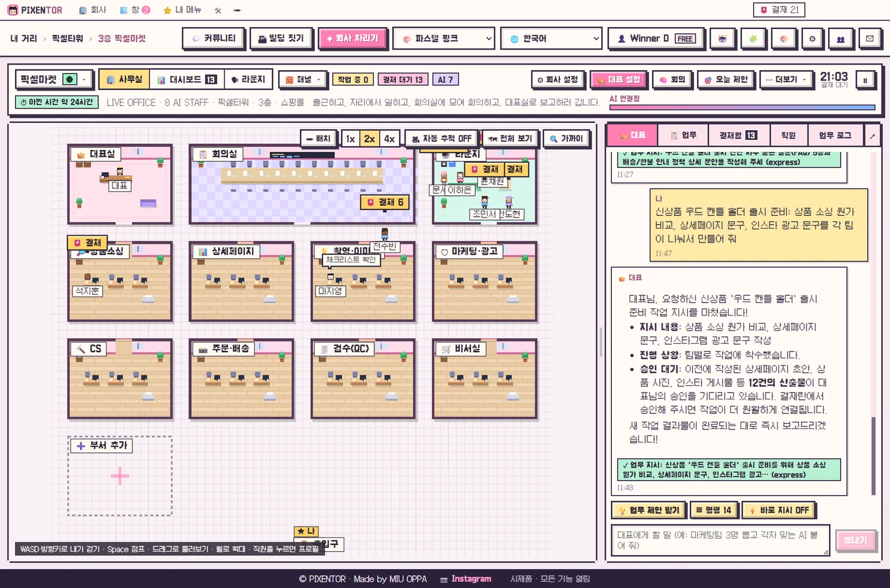The image size is (890, 588).
Task: Switch to the 대시보드 view tab
Action: tap(187, 80)
